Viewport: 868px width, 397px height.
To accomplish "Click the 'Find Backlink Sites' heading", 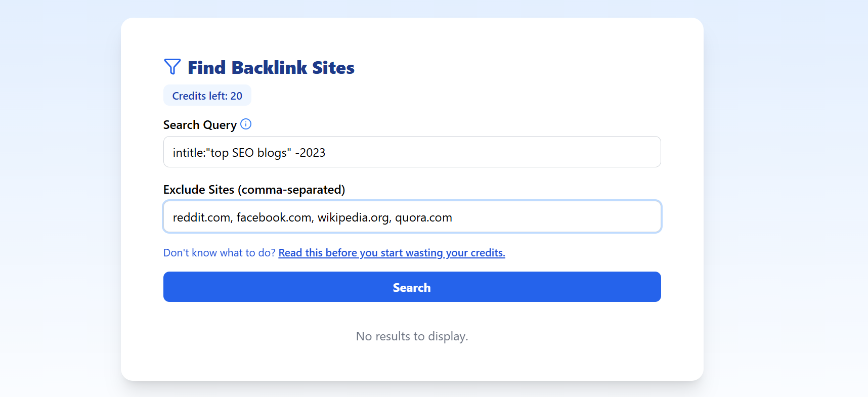I will click(271, 68).
